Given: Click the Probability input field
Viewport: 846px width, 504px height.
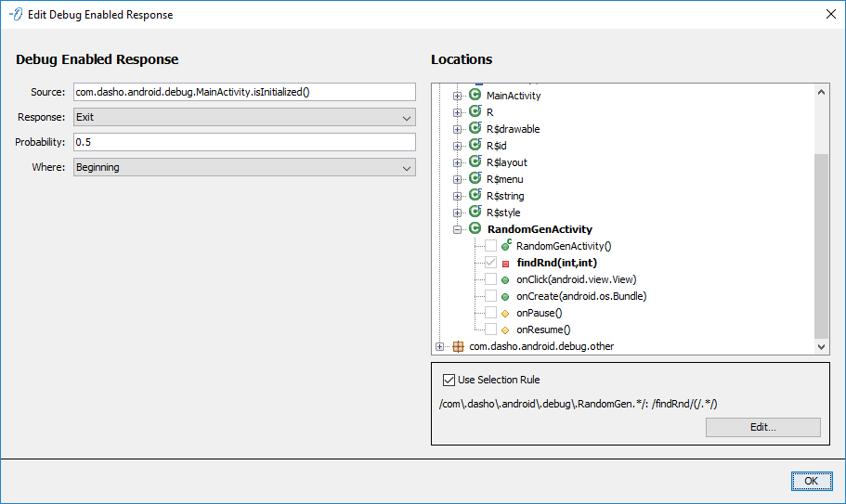Looking at the screenshot, I should pos(244,143).
